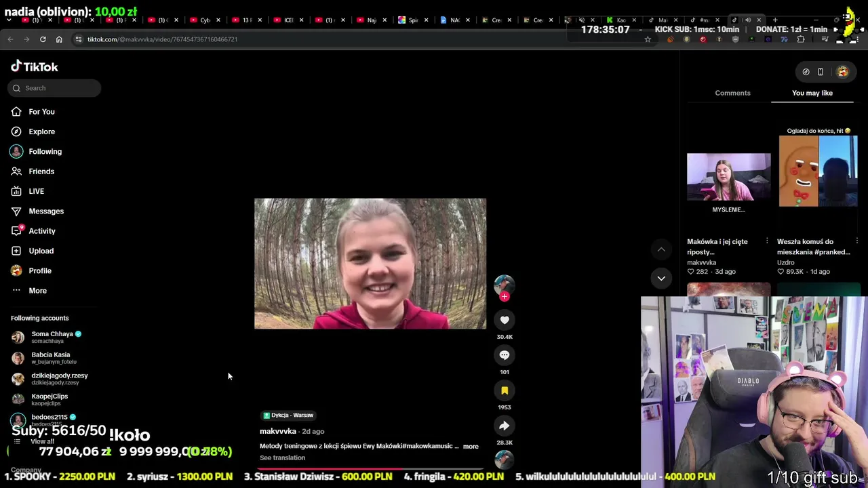
Task: Click the Upload plus icon
Action: pos(16,251)
